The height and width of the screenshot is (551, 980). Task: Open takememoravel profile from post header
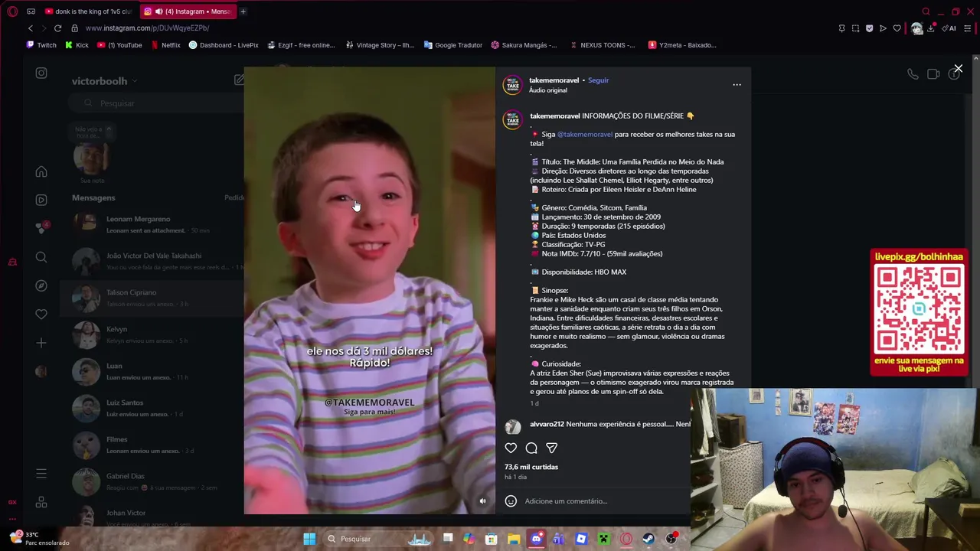pos(554,80)
